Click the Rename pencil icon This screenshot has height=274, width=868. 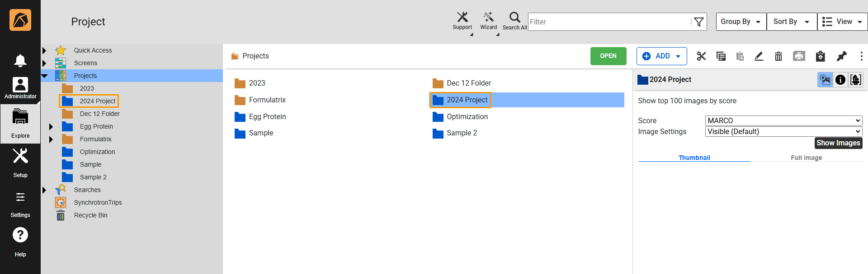coord(759,56)
